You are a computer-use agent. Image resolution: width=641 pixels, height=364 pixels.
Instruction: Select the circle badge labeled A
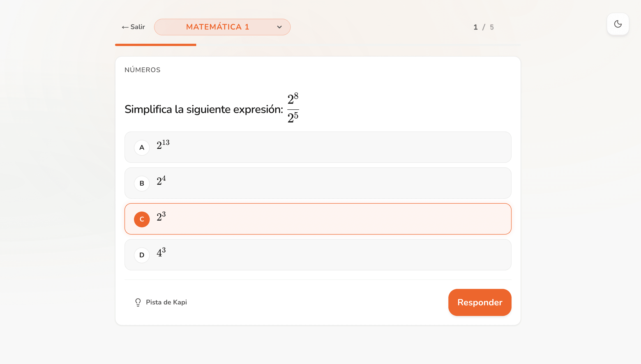point(142,147)
